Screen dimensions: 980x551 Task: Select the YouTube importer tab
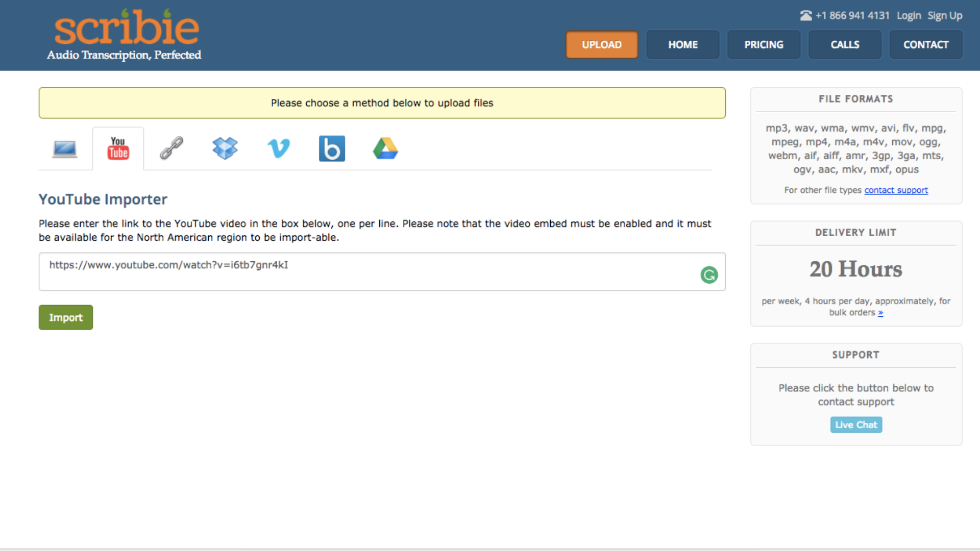pos(118,148)
